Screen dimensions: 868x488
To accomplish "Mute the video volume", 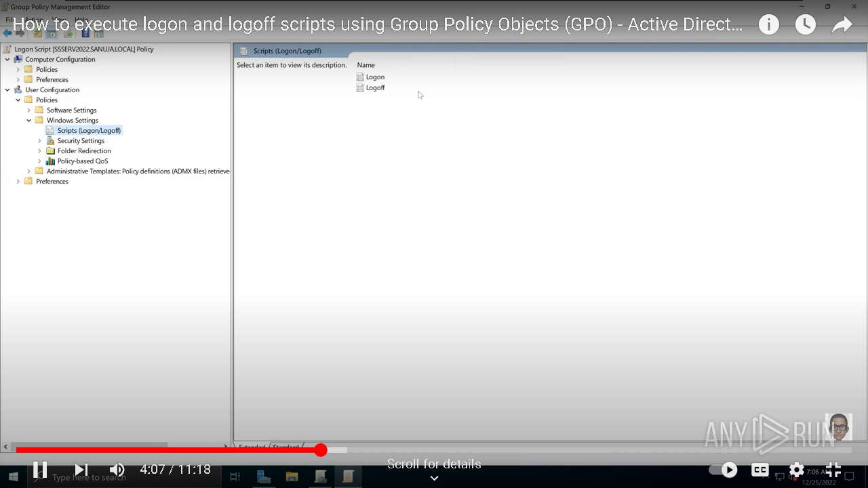I will coord(117,469).
